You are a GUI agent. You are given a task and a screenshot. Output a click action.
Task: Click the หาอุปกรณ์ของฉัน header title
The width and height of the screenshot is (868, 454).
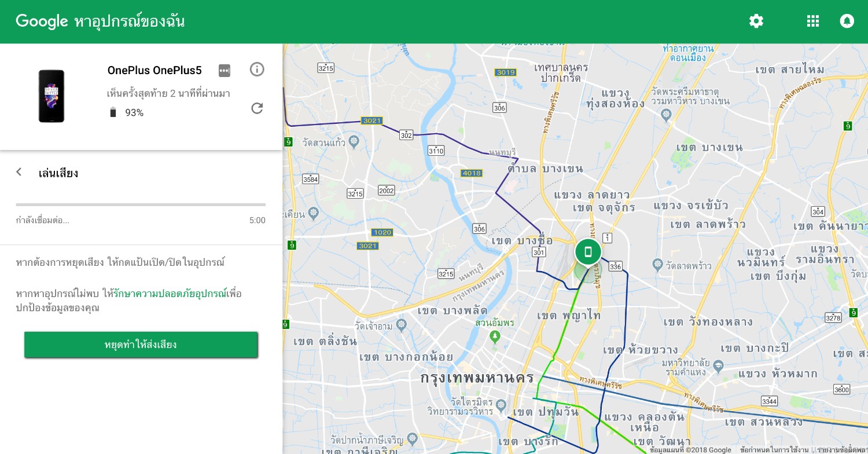pos(130,22)
